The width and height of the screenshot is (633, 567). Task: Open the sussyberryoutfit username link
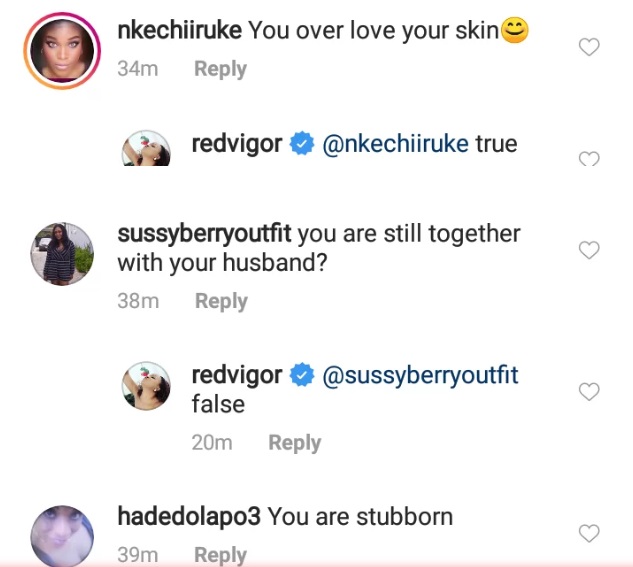204,234
